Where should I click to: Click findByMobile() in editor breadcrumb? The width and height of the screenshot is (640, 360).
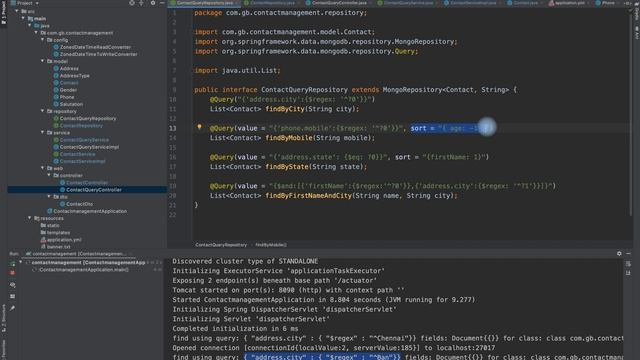271,245
